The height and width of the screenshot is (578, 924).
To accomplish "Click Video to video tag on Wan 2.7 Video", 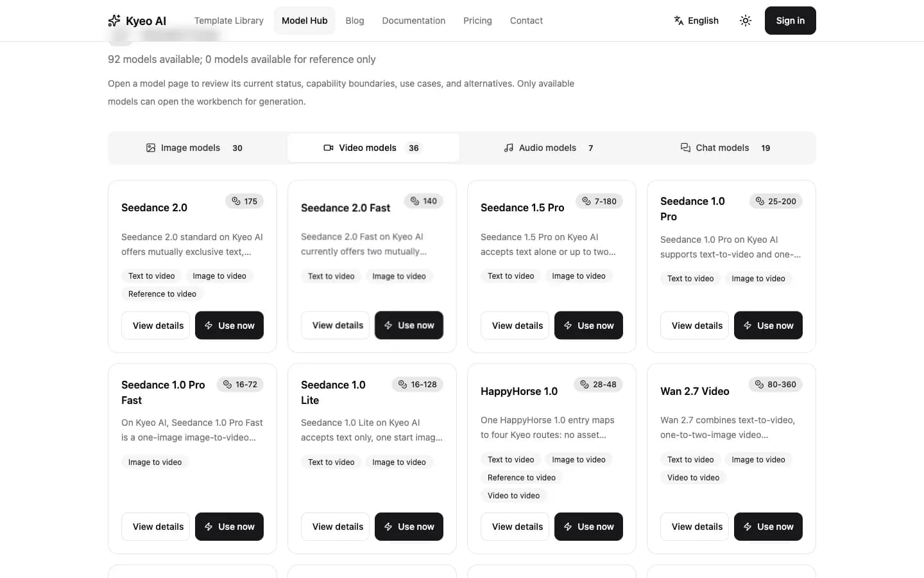I will click(693, 478).
